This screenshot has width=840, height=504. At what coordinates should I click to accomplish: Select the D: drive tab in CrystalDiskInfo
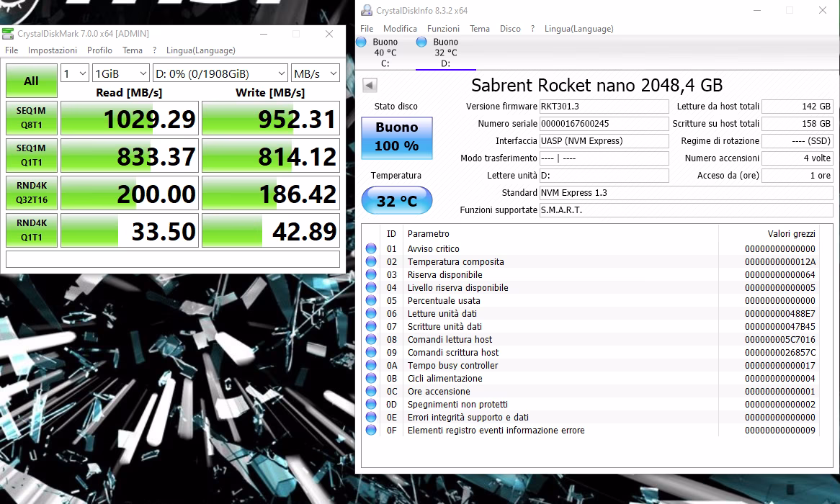pyautogui.click(x=446, y=53)
